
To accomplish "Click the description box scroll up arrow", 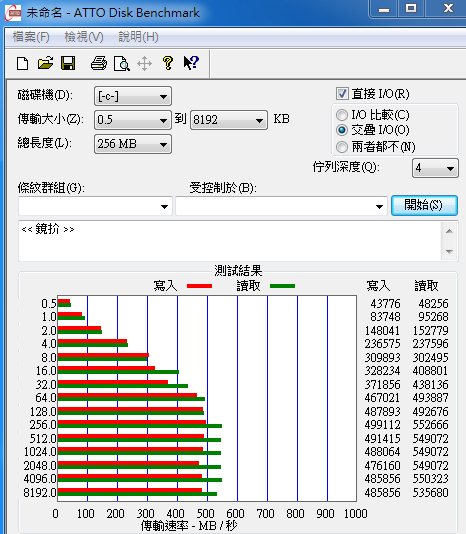I will 449,231.
